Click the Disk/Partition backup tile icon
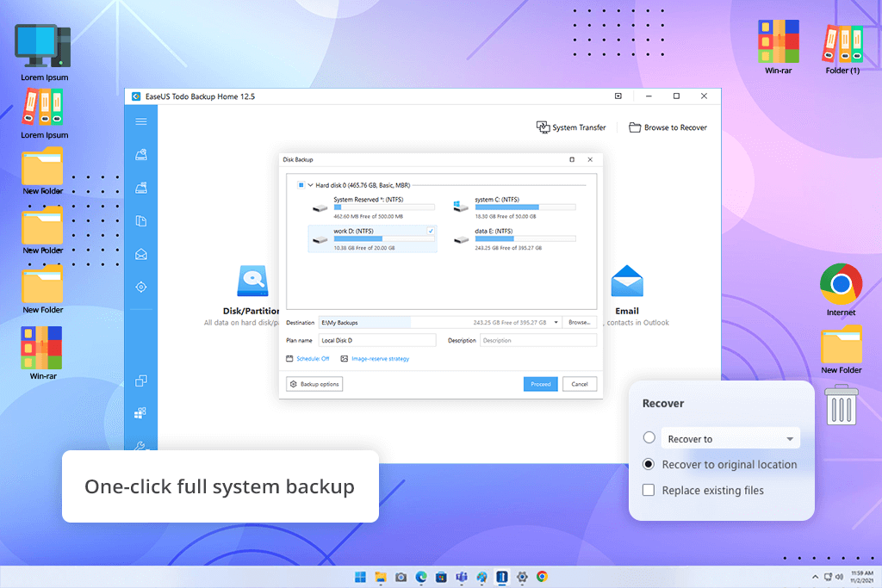Viewport: 882px width, 588px height. pos(252,281)
